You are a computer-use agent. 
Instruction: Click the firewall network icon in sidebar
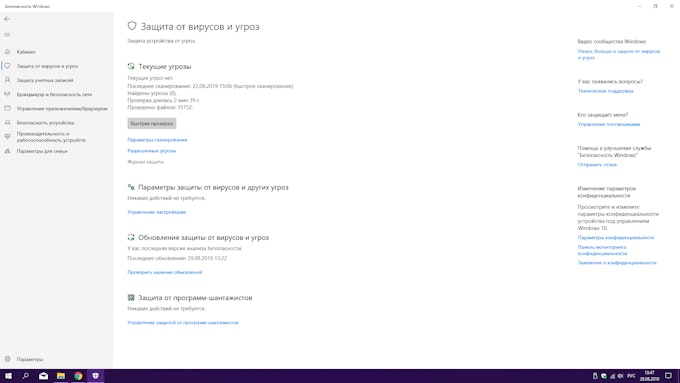(7, 94)
